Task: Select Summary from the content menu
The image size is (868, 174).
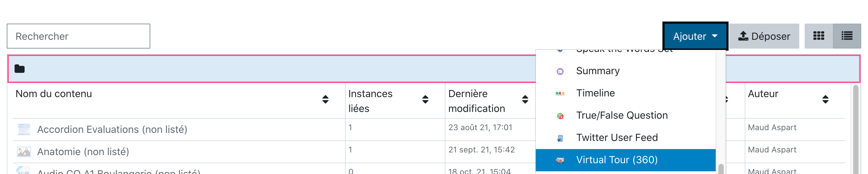Action: coord(598,71)
